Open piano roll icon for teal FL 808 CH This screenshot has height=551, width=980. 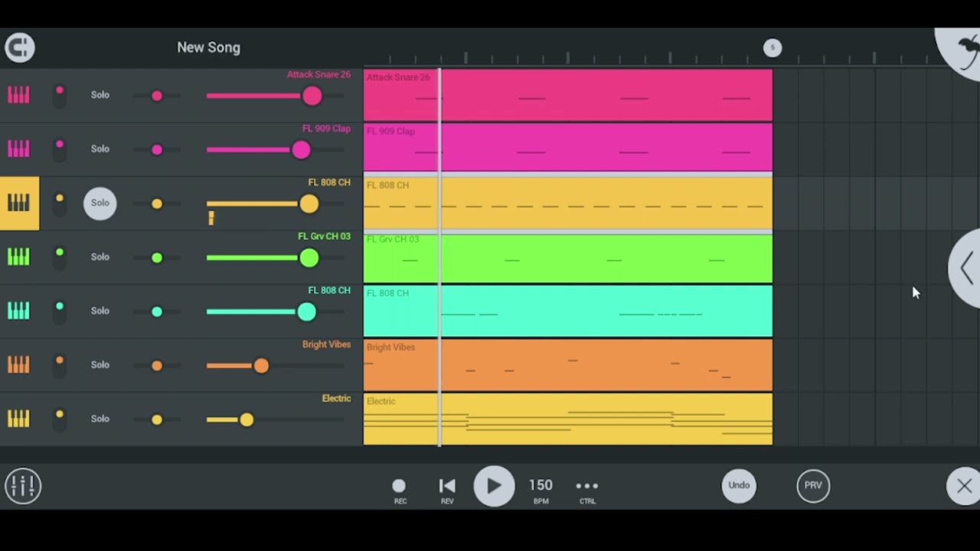[18, 311]
